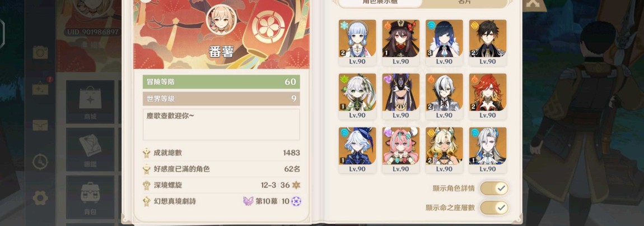Toggle 顯示命之座層數 switch
This screenshot has height=226, width=644.
pyautogui.click(x=494, y=207)
